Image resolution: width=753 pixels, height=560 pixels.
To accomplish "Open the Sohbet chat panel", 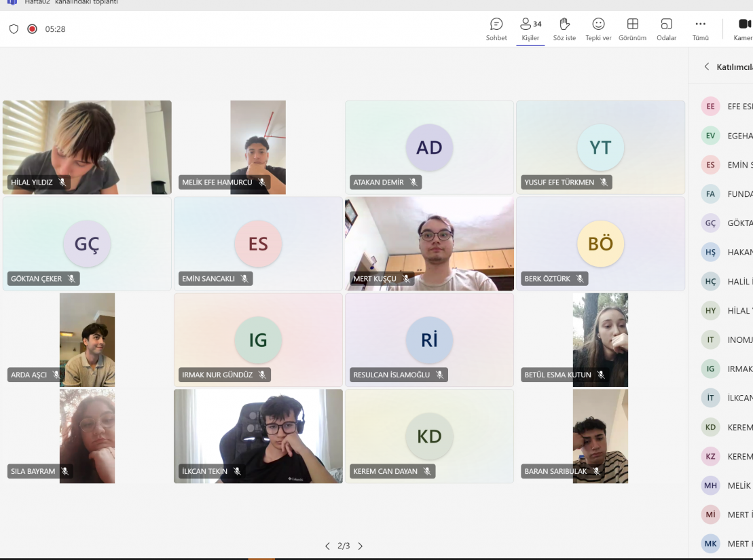I will 496,29.
